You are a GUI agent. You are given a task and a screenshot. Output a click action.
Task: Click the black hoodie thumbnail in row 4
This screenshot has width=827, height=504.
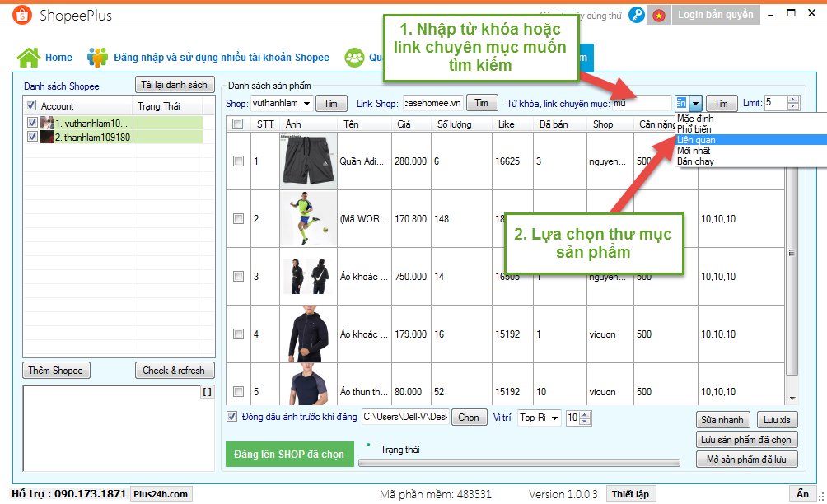coord(307,334)
